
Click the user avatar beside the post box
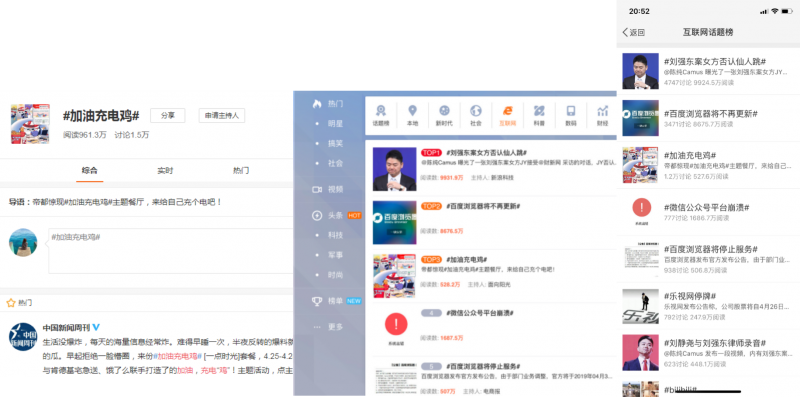tap(23, 242)
